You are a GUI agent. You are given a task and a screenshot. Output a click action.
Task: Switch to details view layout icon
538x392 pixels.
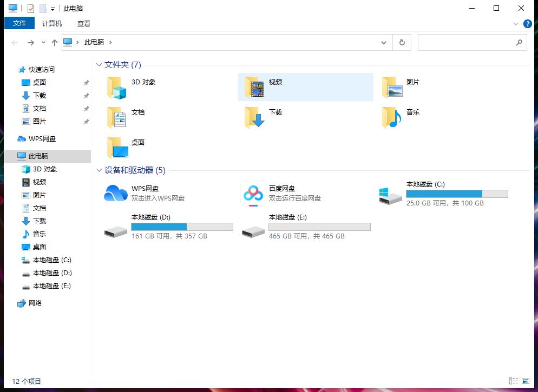(x=514, y=381)
